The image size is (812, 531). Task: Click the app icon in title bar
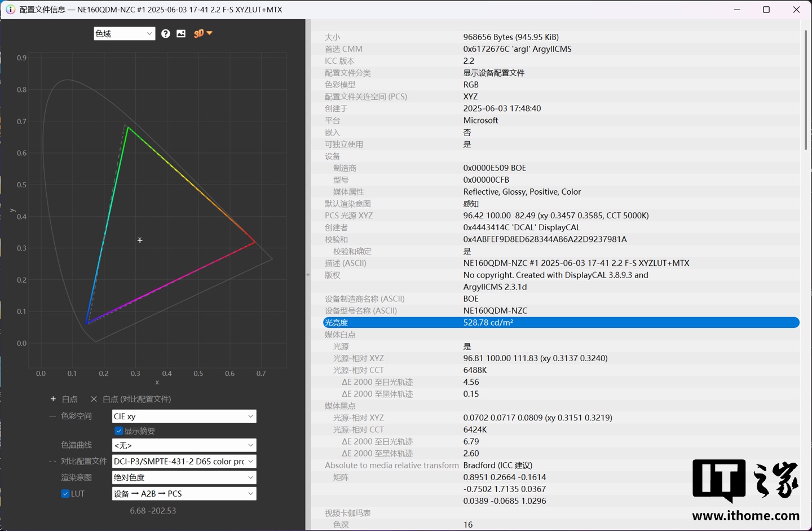[10, 10]
